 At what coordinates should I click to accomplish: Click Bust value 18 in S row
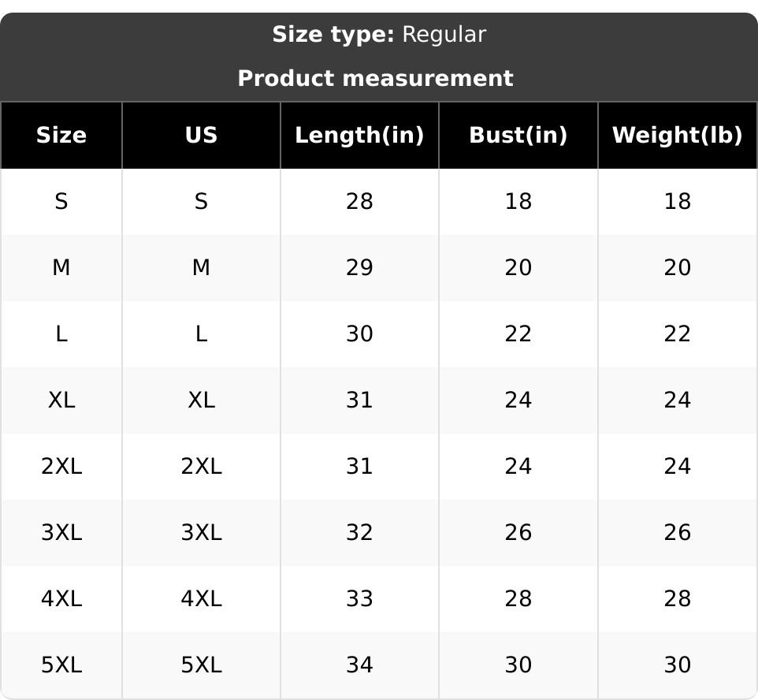tap(518, 202)
